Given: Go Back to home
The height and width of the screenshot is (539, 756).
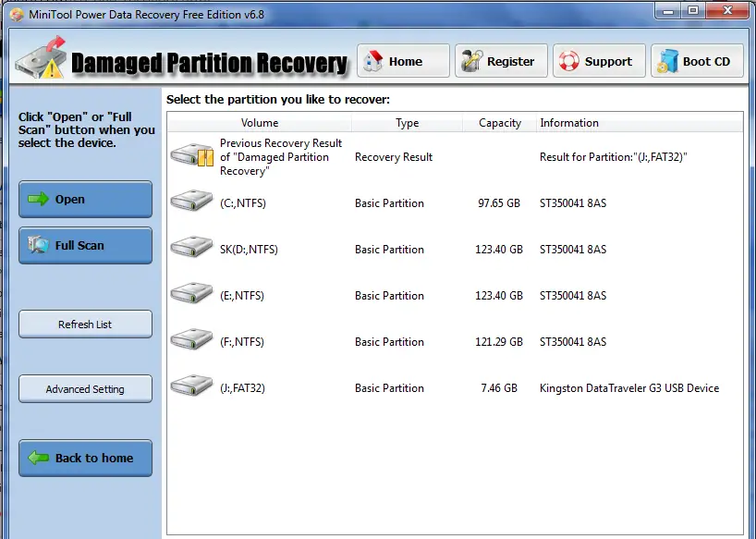Looking at the screenshot, I should click(x=85, y=458).
